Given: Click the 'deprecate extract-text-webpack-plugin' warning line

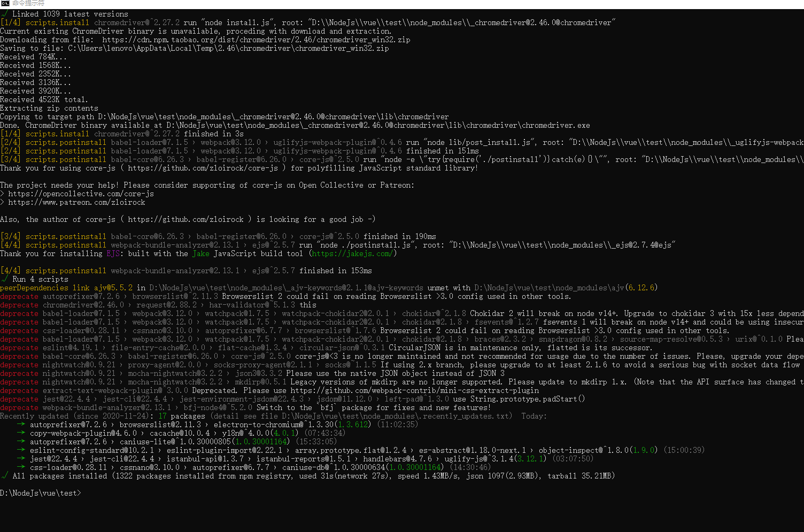Looking at the screenshot, I should tap(269, 390).
